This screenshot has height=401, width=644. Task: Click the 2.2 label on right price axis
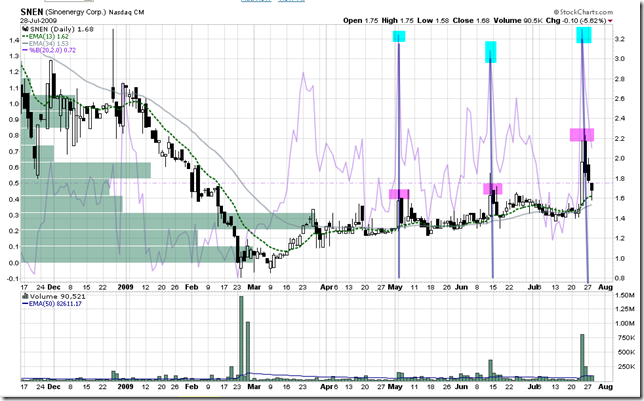619,138
